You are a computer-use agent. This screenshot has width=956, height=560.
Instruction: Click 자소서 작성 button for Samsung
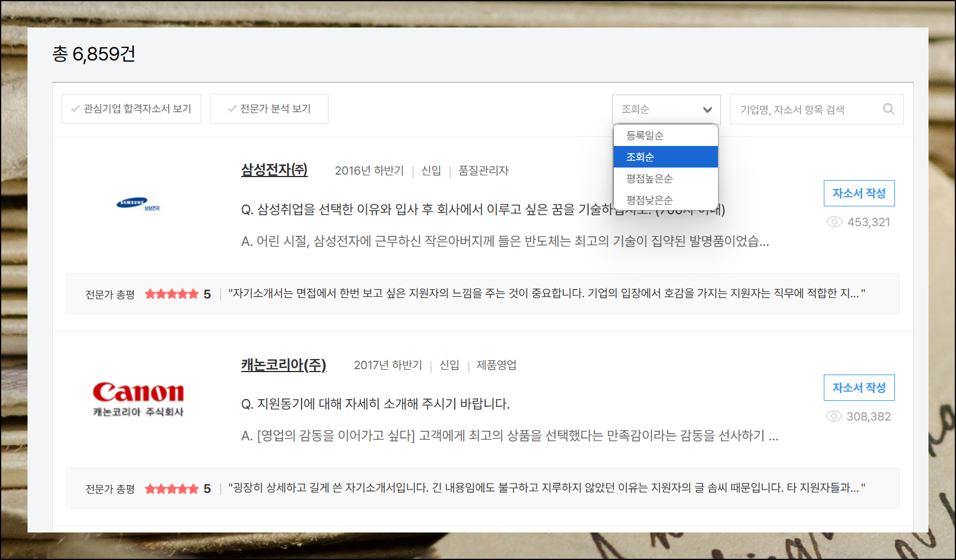(859, 193)
